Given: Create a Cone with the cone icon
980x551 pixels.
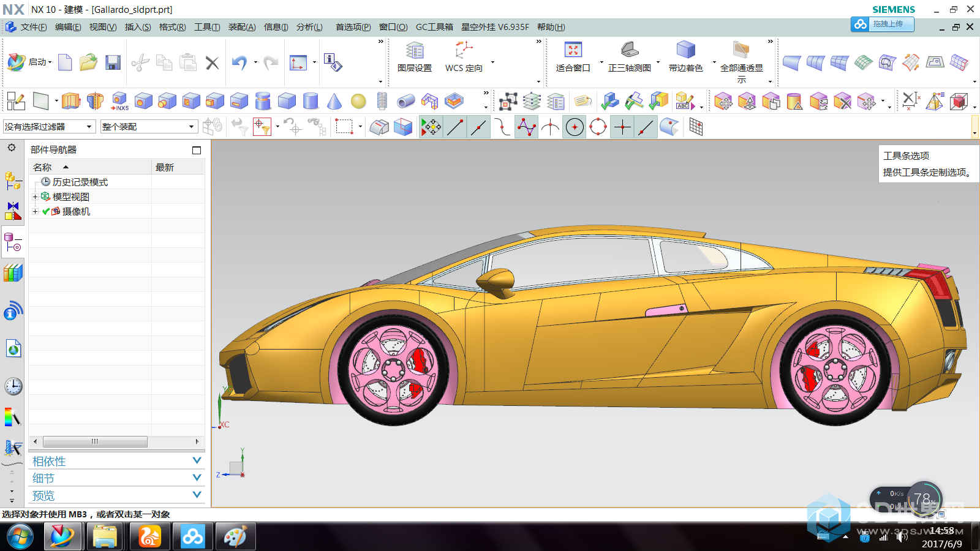Looking at the screenshot, I should [x=334, y=101].
